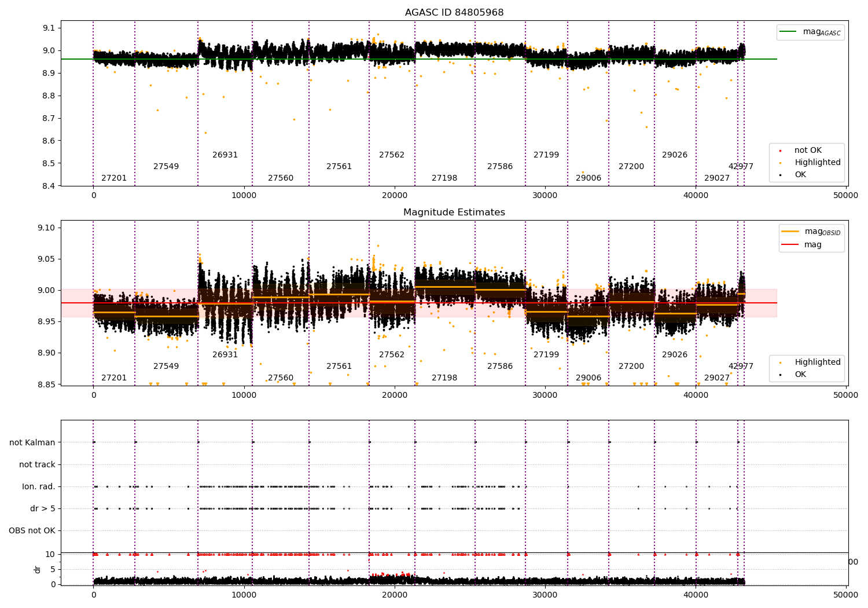Click the 'AGASC ID 84805968' plot title
868x608 pixels.
pyautogui.click(x=454, y=13)
